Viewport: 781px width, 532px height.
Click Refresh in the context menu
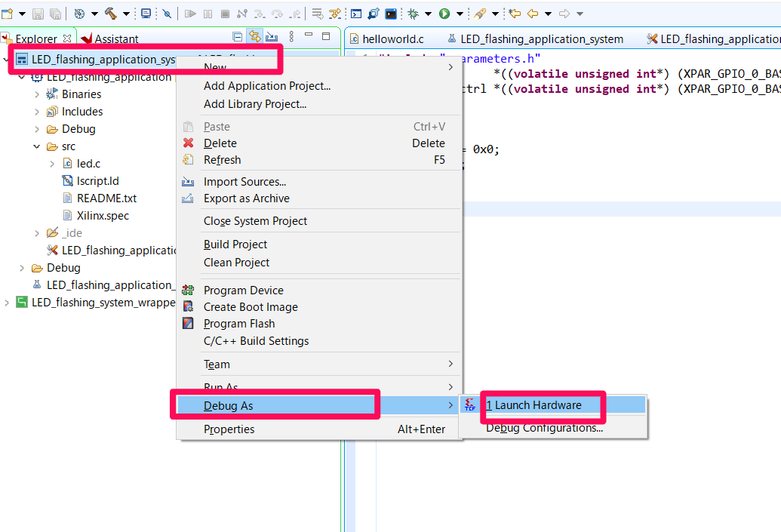pos(318,160)
